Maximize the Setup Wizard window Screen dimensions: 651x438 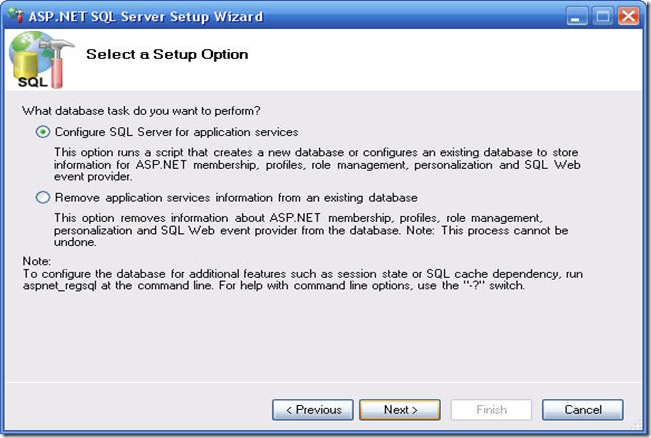click(603, 17)
